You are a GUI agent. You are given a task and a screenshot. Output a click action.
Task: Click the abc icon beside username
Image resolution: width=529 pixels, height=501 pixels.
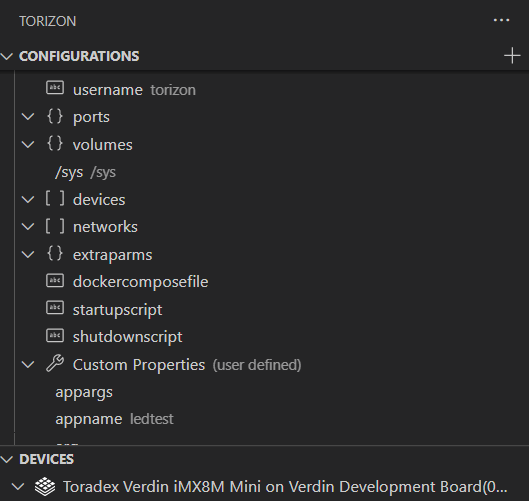tap(55, 88)
